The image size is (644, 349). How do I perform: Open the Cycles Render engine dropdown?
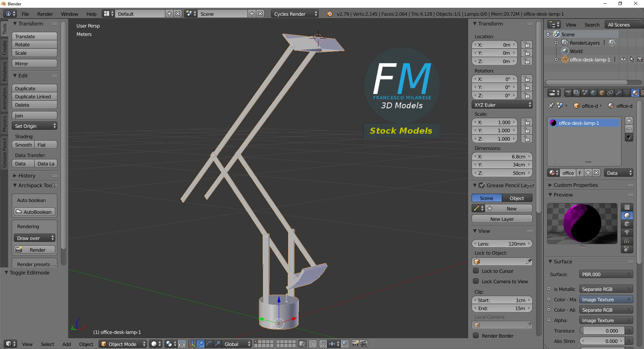point(295,14)
